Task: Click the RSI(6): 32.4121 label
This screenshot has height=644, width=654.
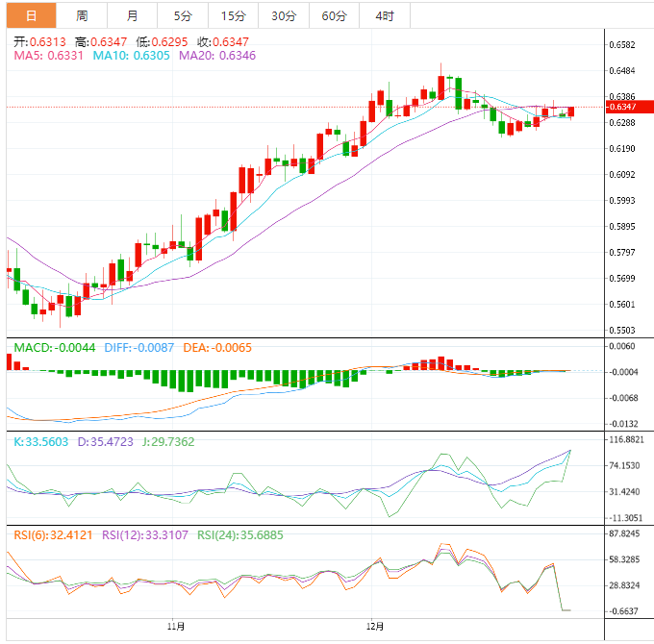Action: 55,535
